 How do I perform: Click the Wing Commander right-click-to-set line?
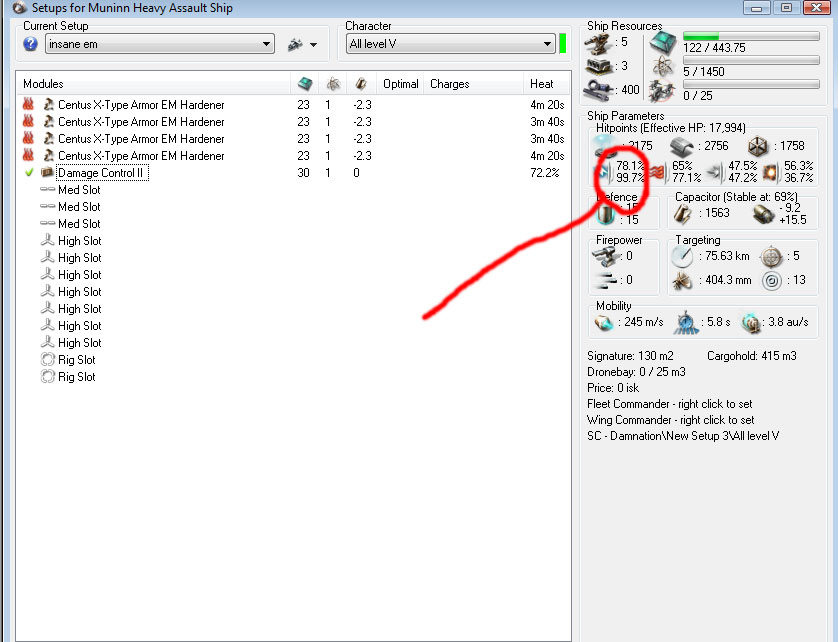[671, 420]
